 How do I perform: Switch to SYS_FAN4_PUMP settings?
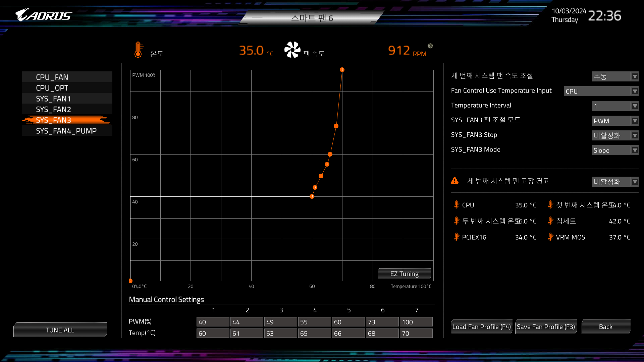pos(67,131)
